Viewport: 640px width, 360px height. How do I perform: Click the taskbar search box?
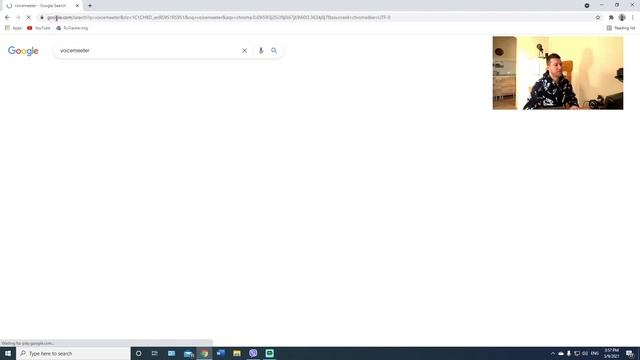coord(73,353)
